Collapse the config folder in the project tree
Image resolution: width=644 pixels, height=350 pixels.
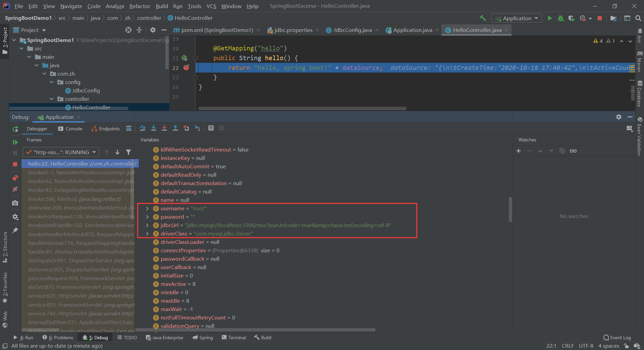click(x=52, y=82)
